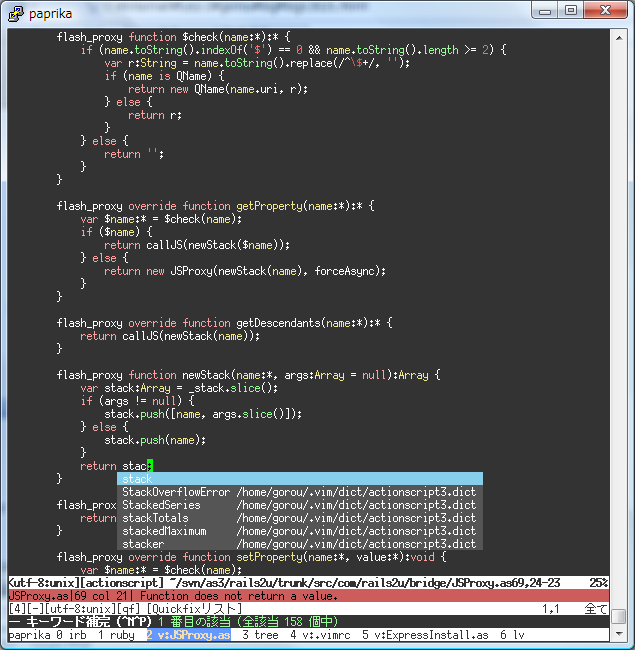Switch to screen window '6 lv'
The image size is (635, 650).
tap(512, 635)
